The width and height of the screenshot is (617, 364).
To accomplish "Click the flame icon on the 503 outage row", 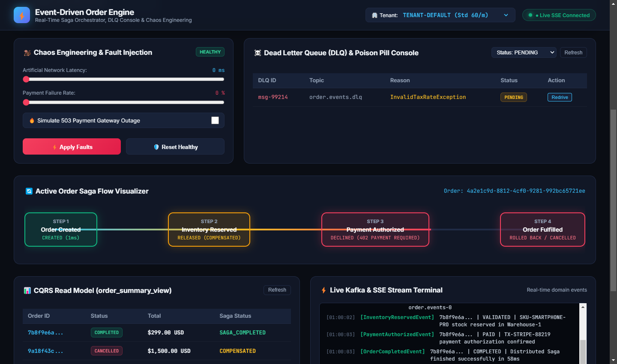I will click(32, 121).
